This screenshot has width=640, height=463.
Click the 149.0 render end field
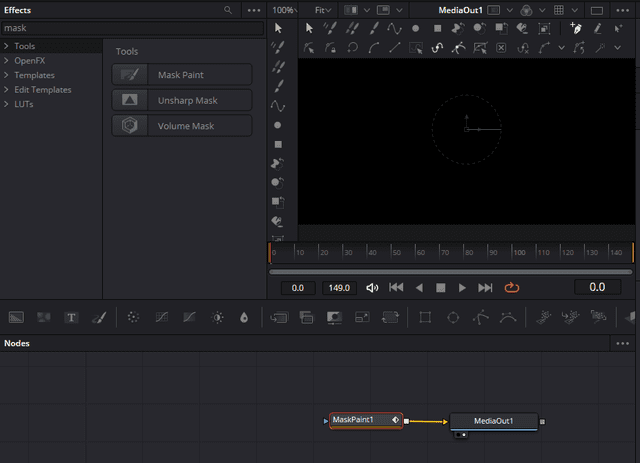[x=339, y=288]
